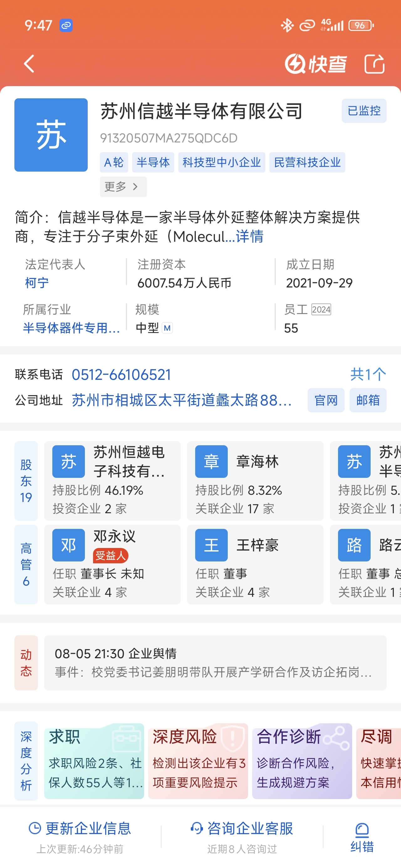
Task: Tap registered capital 6007.54万人民币
Action: point(184,283)
